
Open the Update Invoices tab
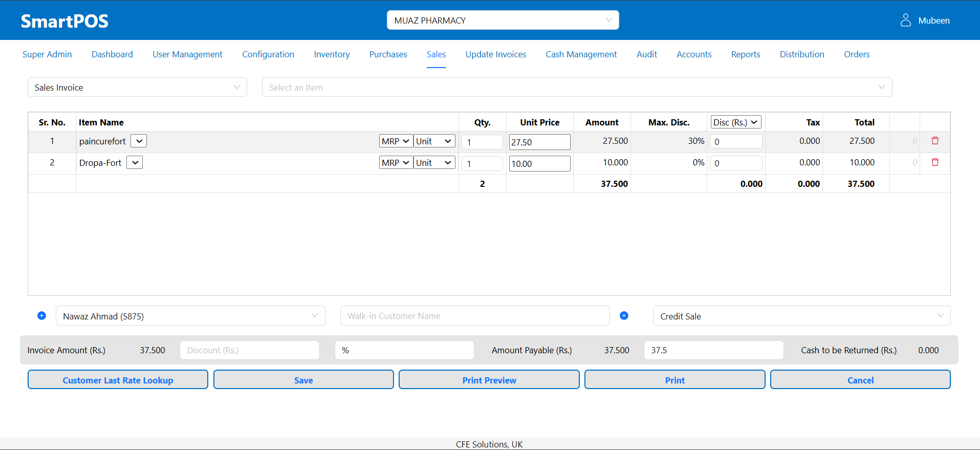(496, 54)
